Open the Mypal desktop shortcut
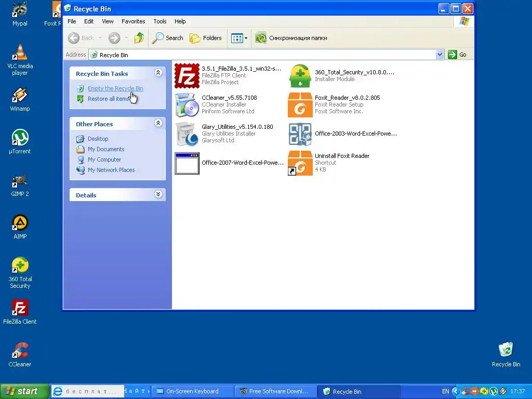The image size is (532, 399). (20, 14)
